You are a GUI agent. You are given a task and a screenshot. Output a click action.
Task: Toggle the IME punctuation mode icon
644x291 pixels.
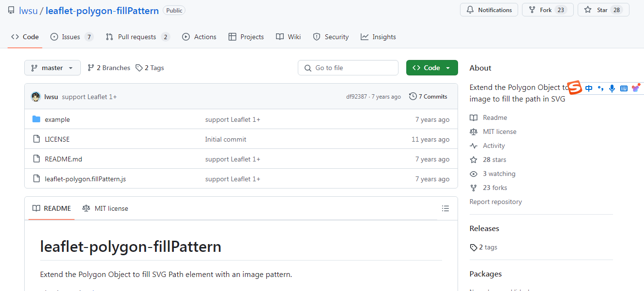[600, 88]
